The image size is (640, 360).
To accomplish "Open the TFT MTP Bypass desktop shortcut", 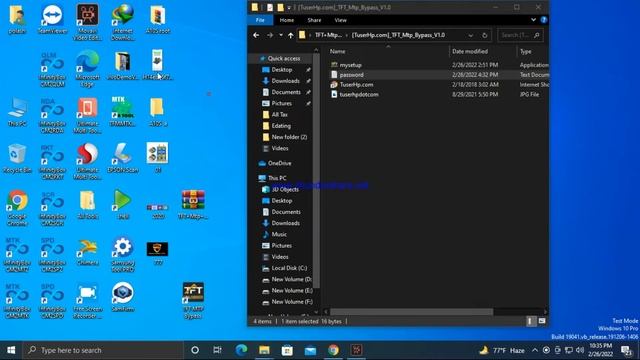I will [x=193, y=301].
